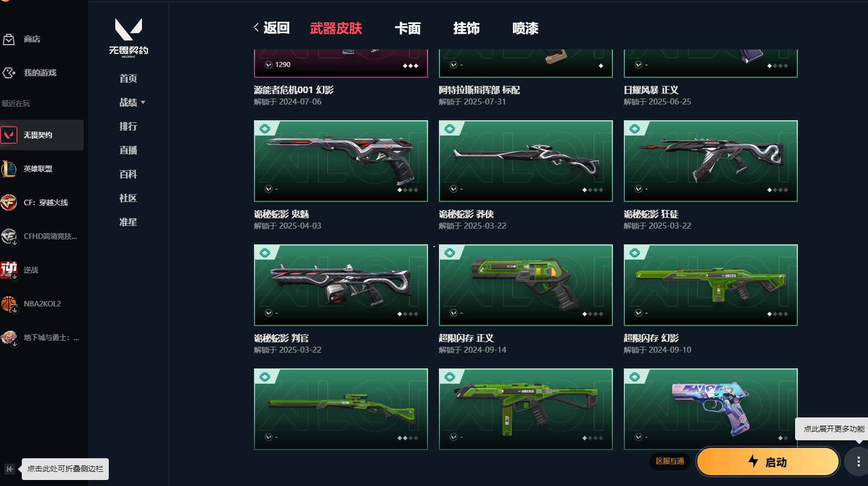
Task: Switch to the 喷漆 tab
Action: point(525,28)
